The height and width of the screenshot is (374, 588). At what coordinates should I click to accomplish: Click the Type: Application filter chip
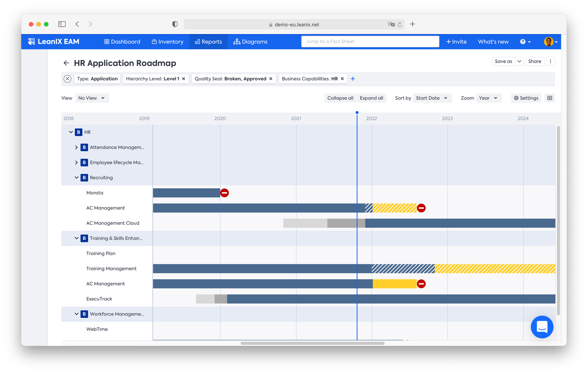point(97,79)
